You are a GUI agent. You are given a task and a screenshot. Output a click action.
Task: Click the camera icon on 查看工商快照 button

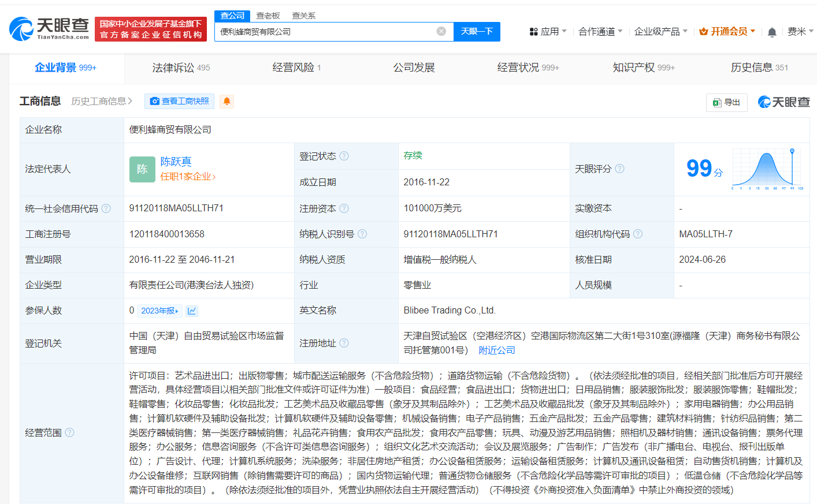pyautogui.click(x=154, y=101)
